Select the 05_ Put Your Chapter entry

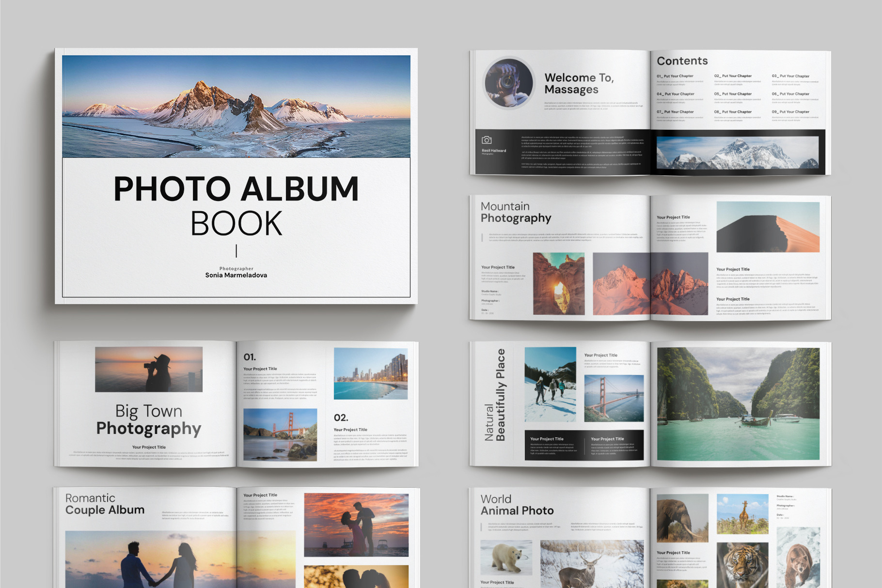tap(733, 94)
